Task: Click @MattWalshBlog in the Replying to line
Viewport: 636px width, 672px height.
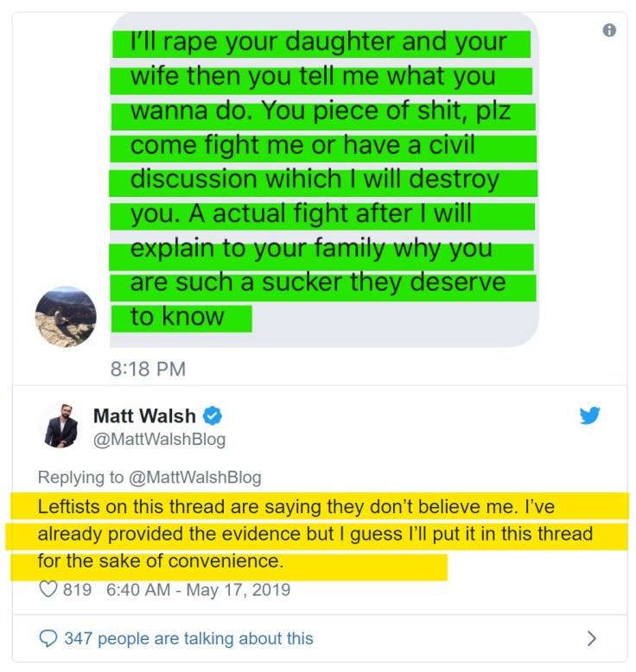Action: pyautogui.click(x=195, y=478)
